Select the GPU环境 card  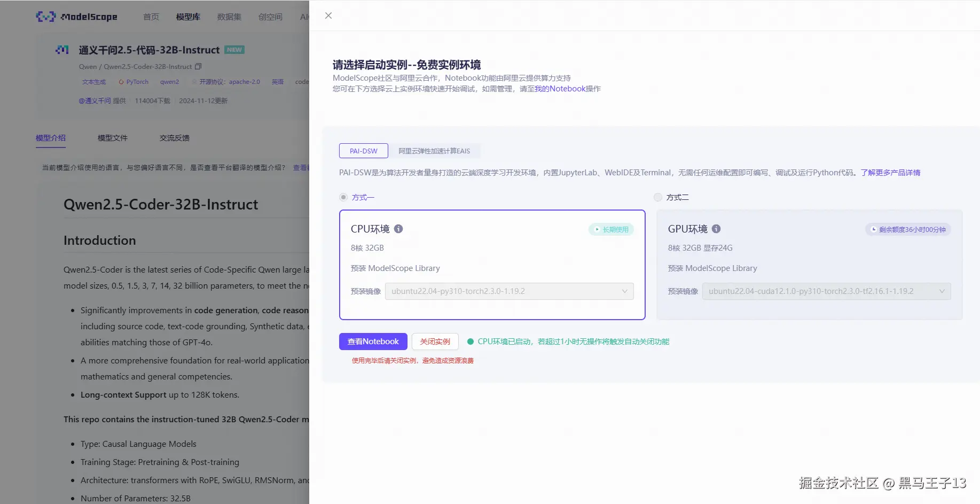tap(810, 265)
